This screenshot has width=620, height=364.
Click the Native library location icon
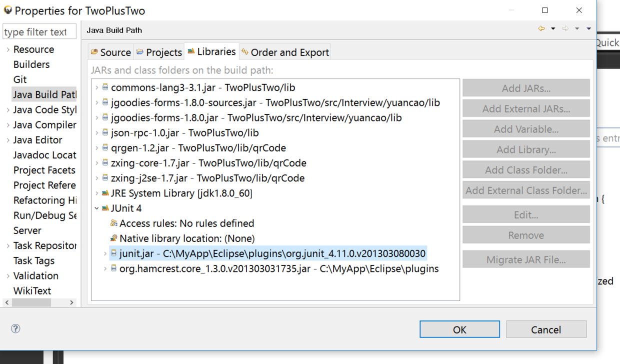coord(113,238)
